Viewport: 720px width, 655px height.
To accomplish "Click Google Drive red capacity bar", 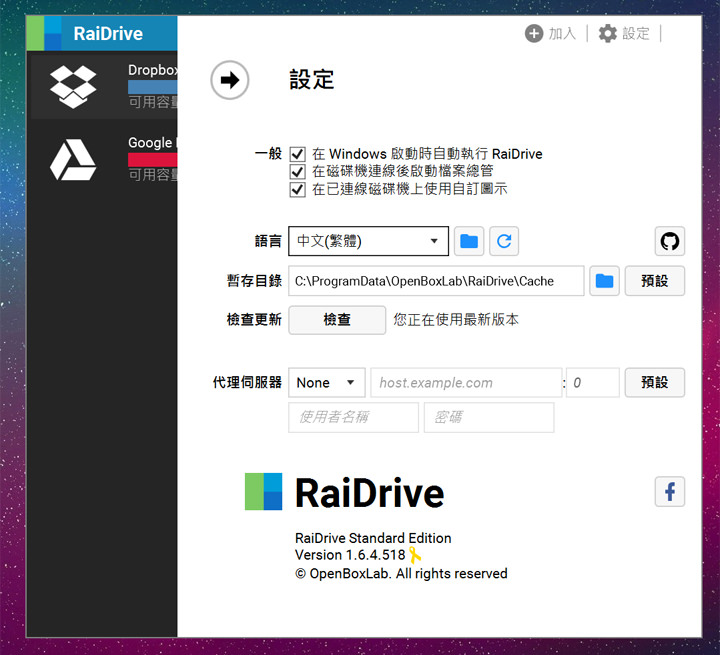I will click(x=152, y=159).
